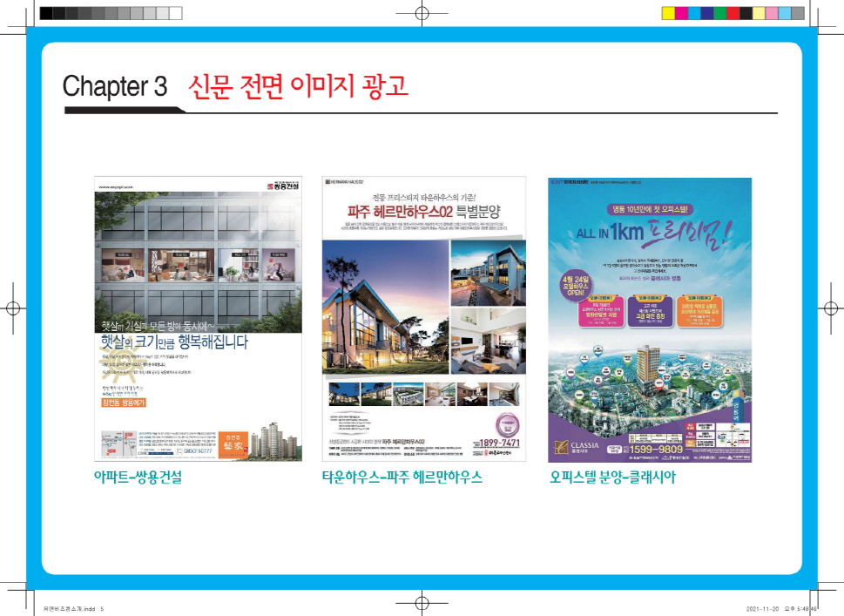Viewport: 844px width, 616px height.
Task: Click the 오피스텔 분양-클래시아 caption
Action: coord(612,477)
